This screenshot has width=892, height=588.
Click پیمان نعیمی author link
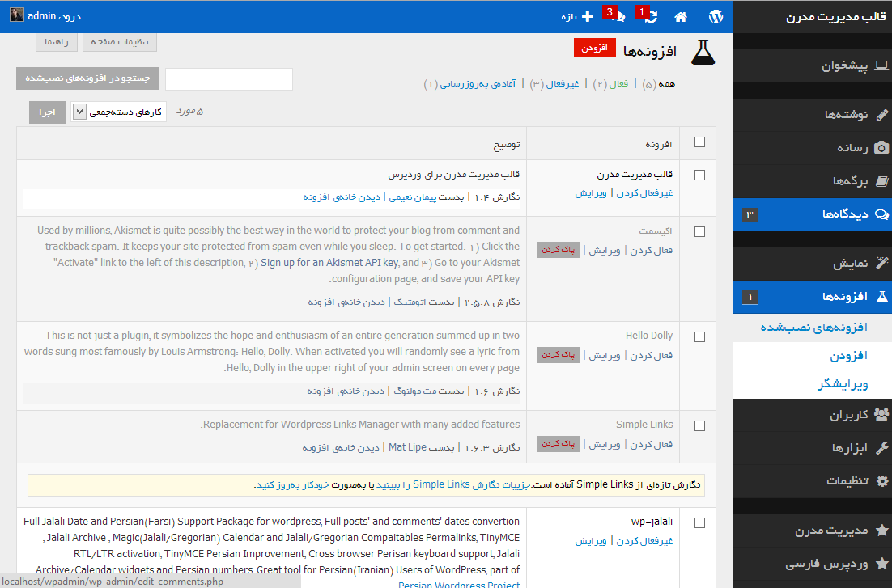coord(413,197)
